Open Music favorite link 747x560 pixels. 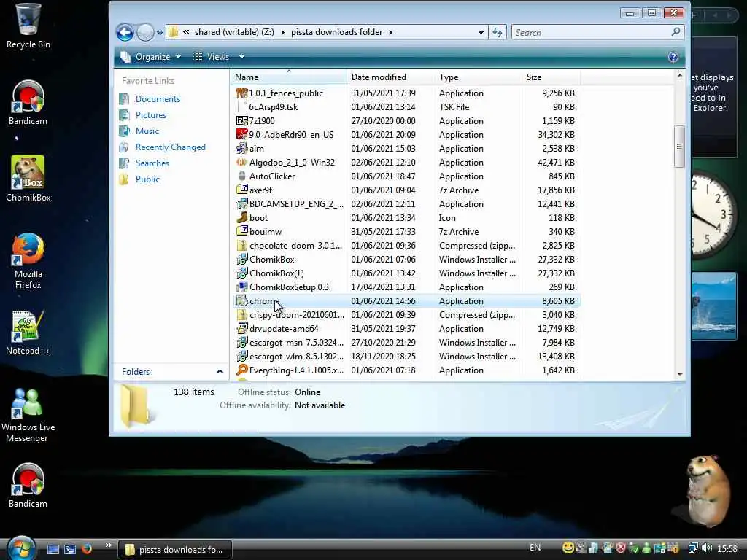(x=147, y=131)
